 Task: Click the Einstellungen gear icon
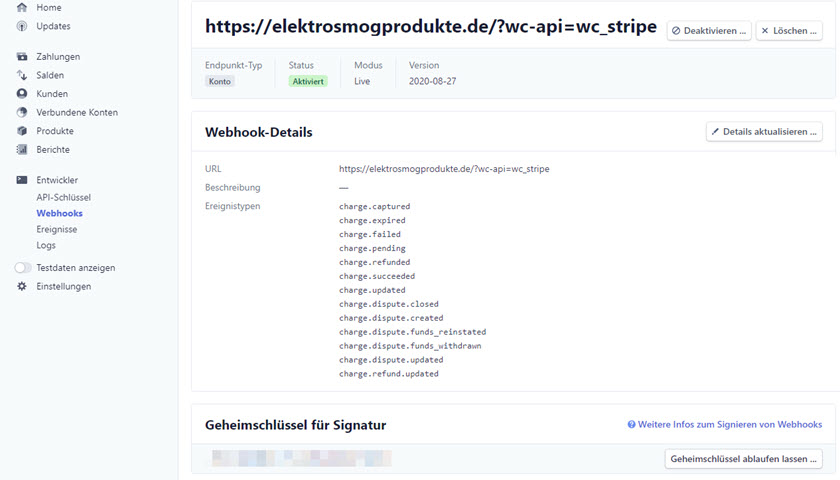[x=21, y=286]
